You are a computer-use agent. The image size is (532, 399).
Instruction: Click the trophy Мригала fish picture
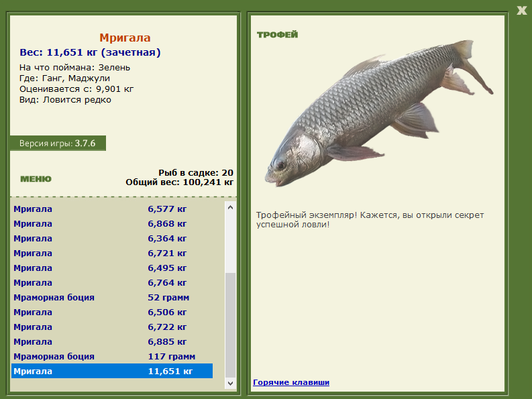coord(378,113)
